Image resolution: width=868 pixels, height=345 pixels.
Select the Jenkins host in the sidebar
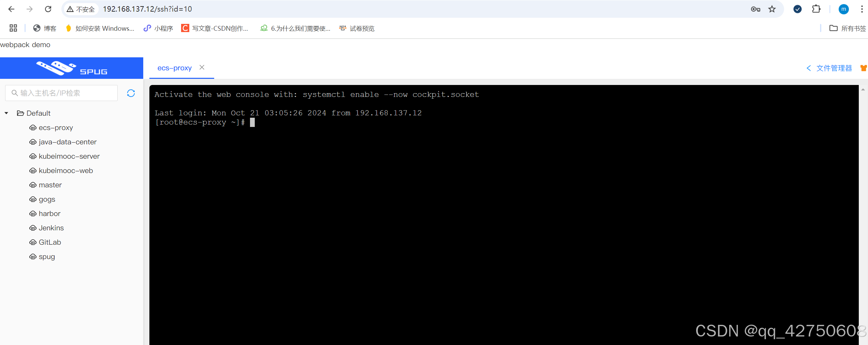click(51, 228)
